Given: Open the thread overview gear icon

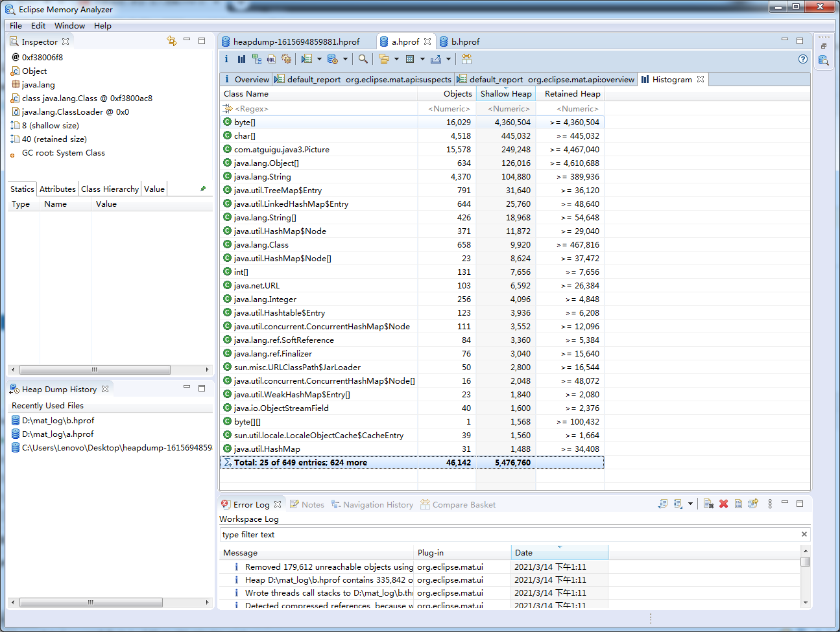Looking at the screenshot, I should (x=286, y=59).
